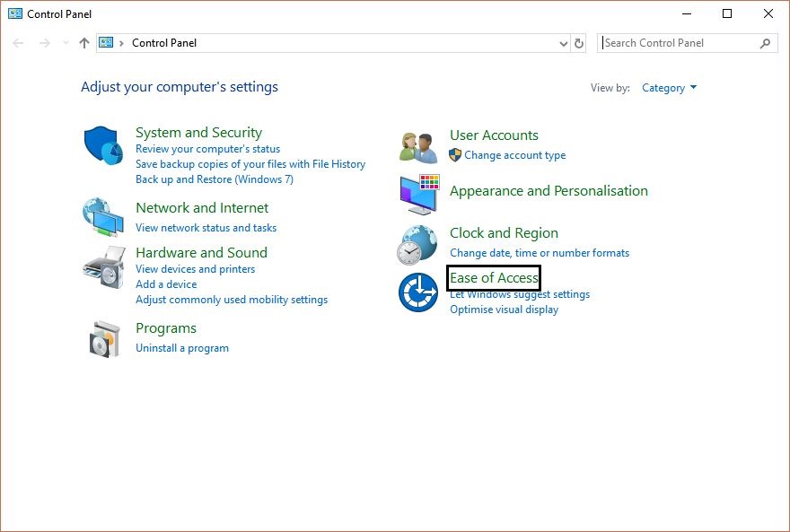Screen dimensions: 790x532
Task: Click the User Accounts people icon
Action: [x=417, y=144]
